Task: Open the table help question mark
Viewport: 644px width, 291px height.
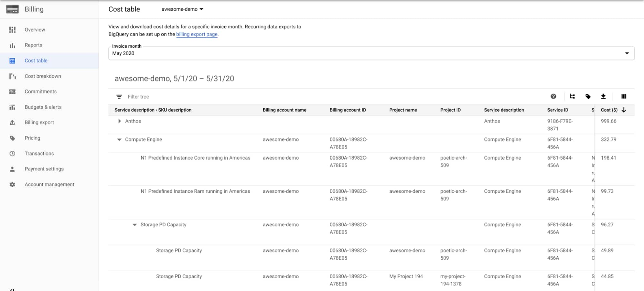Action: (x=553, y=96)
